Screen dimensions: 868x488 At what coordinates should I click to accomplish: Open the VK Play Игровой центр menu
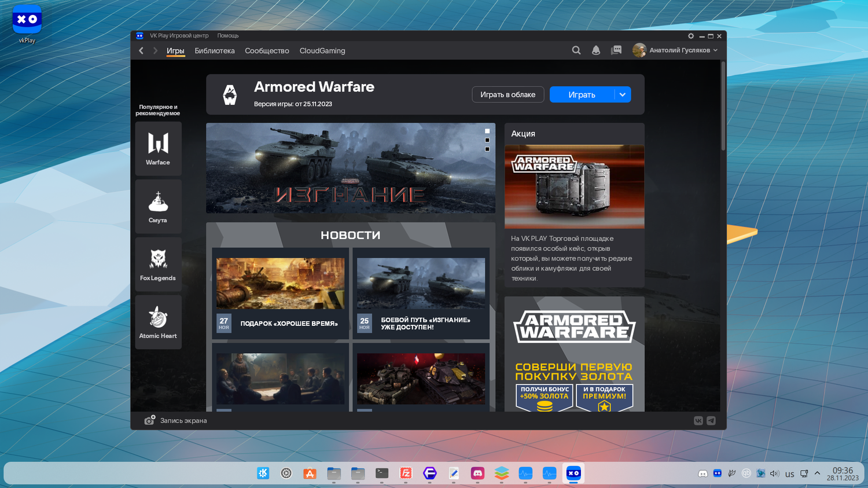click(179, 36)
